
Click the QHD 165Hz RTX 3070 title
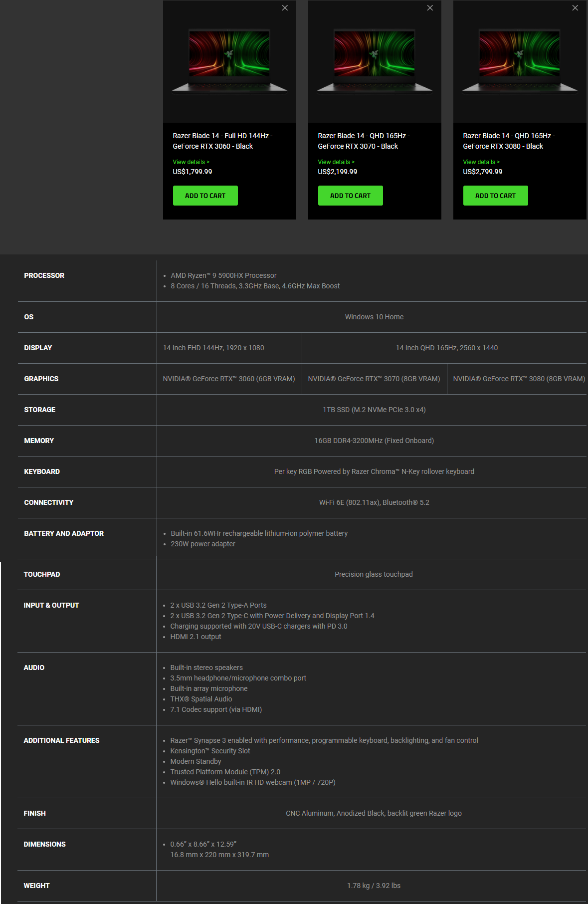tap(364, 141)
